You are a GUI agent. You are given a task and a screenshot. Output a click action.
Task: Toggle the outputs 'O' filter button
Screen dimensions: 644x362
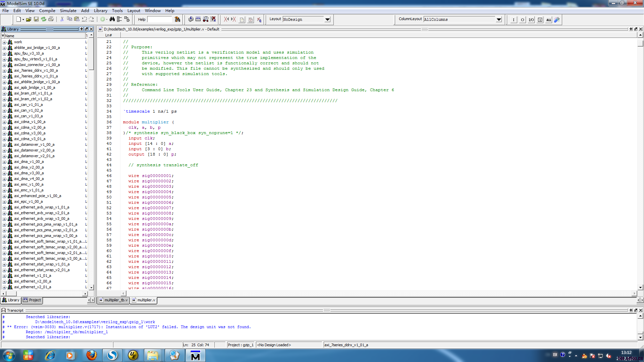pos(522,20)
